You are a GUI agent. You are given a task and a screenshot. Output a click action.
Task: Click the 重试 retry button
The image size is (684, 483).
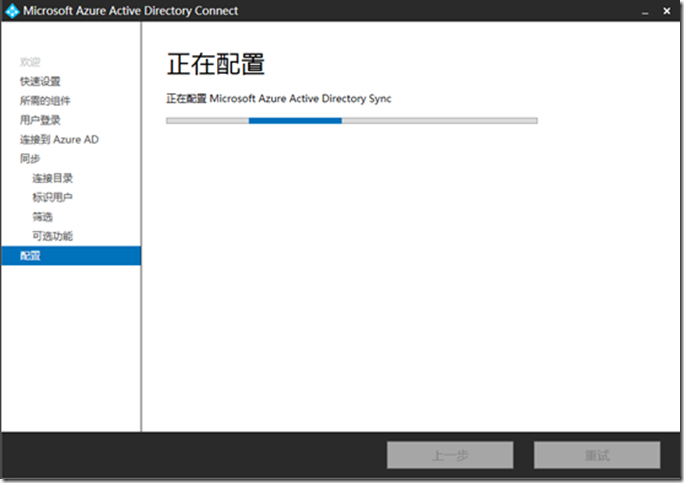tap(597, 455)
